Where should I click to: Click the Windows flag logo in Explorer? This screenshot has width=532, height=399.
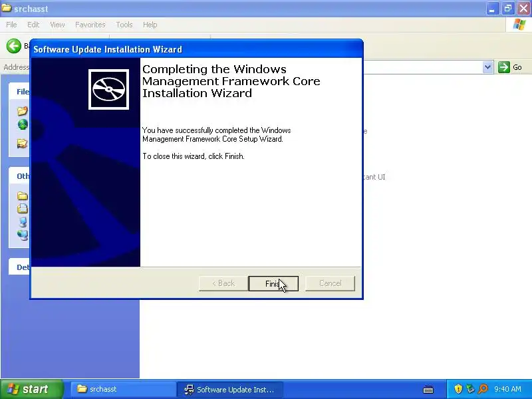519,25
